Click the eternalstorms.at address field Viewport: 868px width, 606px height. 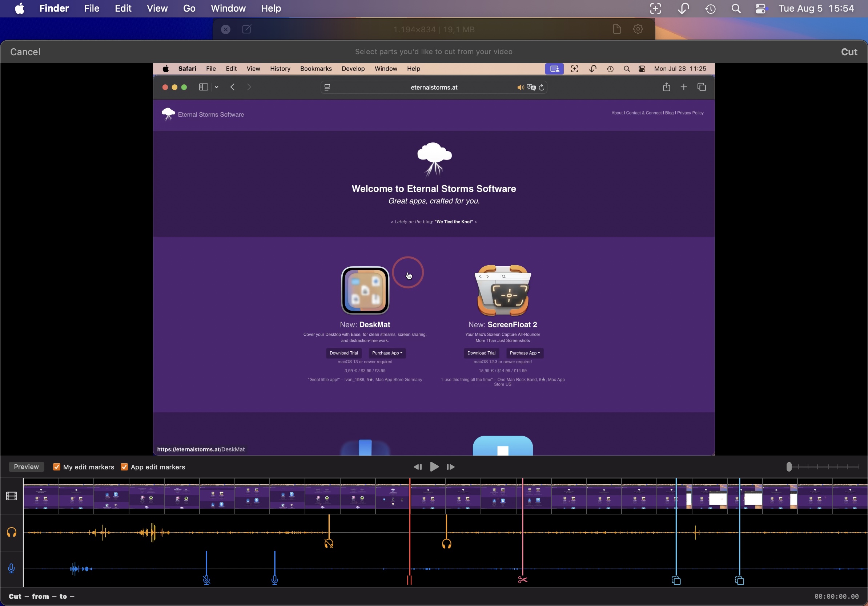tap(434, 87)
